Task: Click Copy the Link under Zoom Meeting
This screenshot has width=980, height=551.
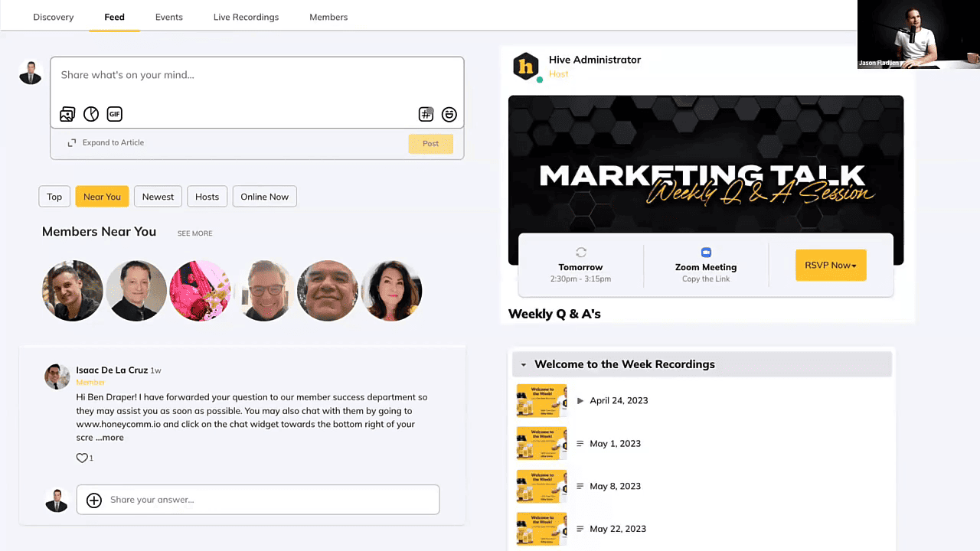Action: coord(706,279)
